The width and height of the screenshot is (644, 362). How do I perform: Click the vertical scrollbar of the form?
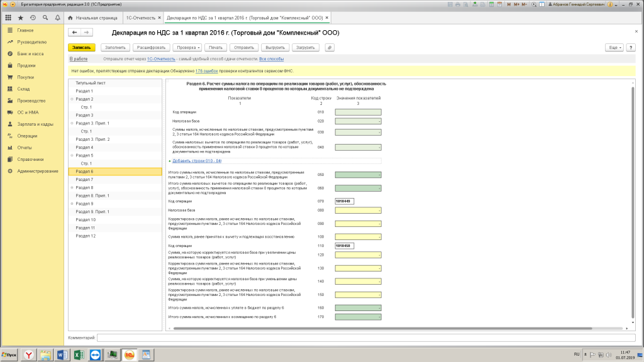pyautogui.click(x=633, y=202)
